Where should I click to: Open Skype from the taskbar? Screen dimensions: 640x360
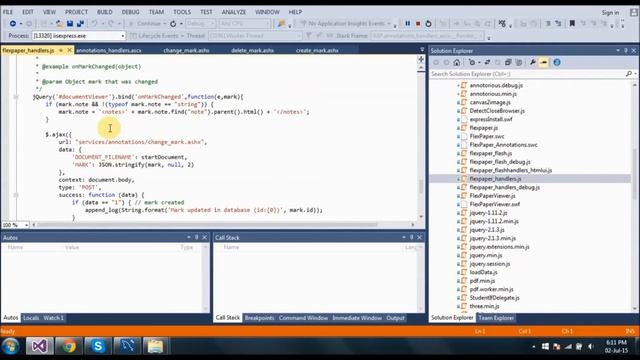point(98,346)
